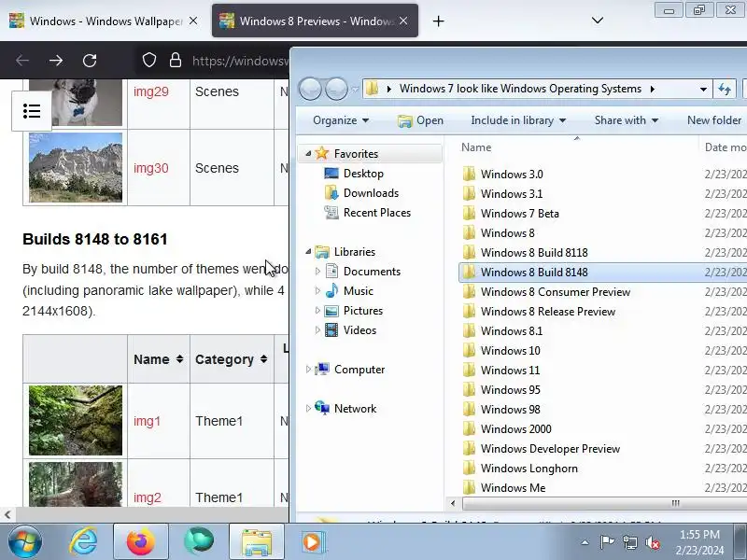This screenshot has height=560, width=747.
Task: Open the list all tabs chevron
Action: pyautogui.click(x=598, y=21)
